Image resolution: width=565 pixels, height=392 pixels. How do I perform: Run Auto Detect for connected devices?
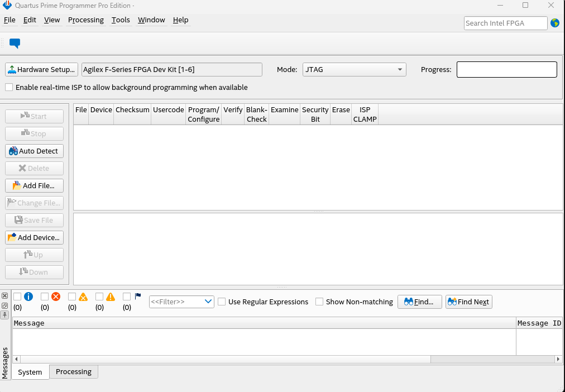[x=34, y=151]
